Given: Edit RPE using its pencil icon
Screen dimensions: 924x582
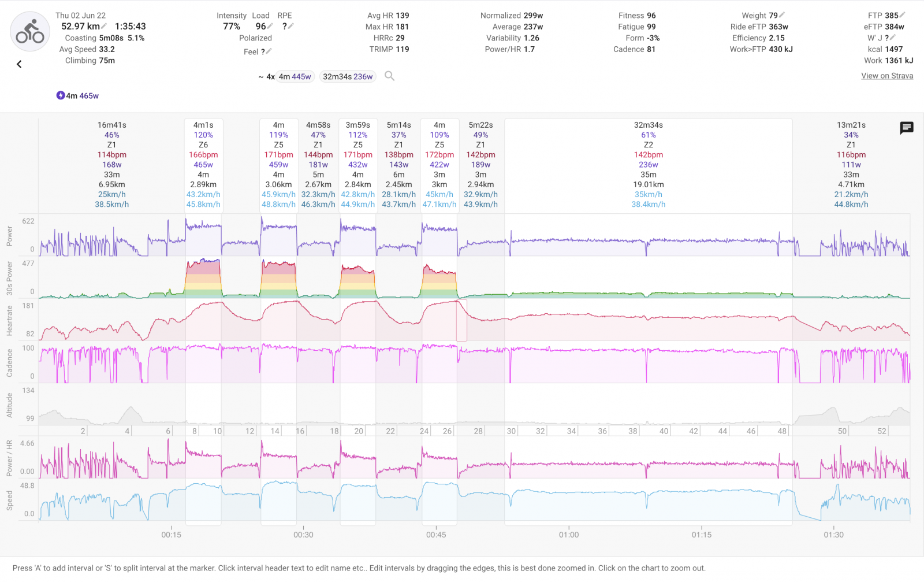Looking at the screenshot, I should (291, 26).
